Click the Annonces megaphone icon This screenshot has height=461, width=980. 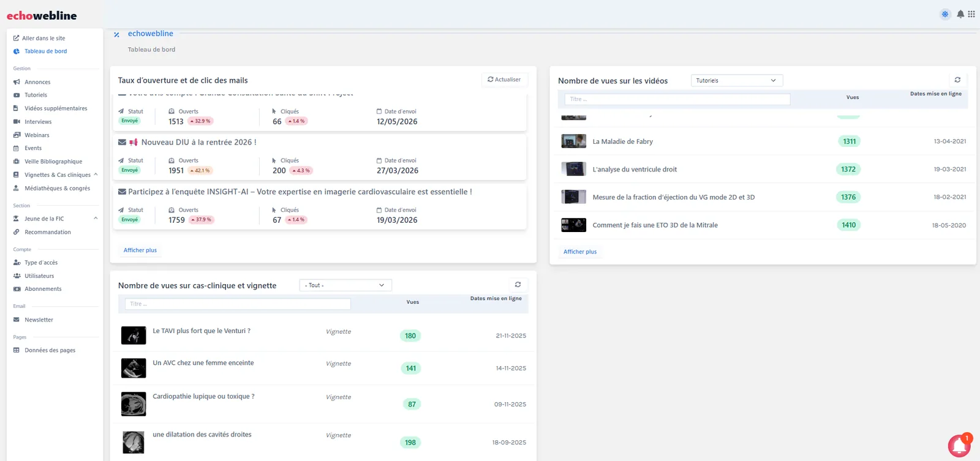(17, 82)
